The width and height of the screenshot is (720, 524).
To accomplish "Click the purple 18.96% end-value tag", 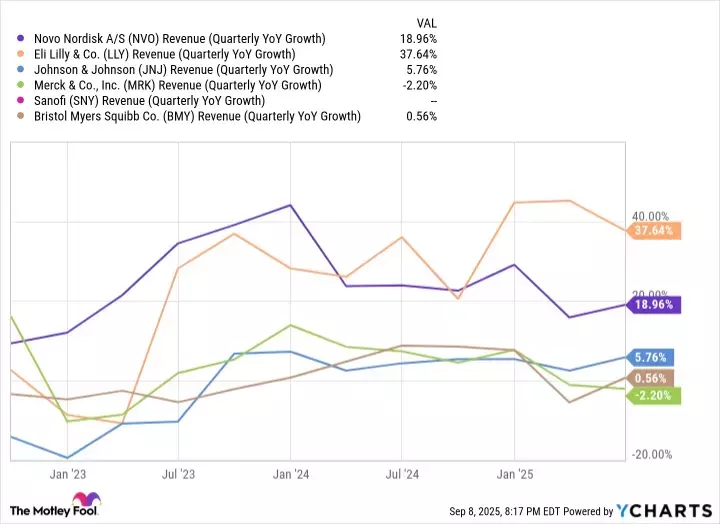I will (x=656, y=304).
